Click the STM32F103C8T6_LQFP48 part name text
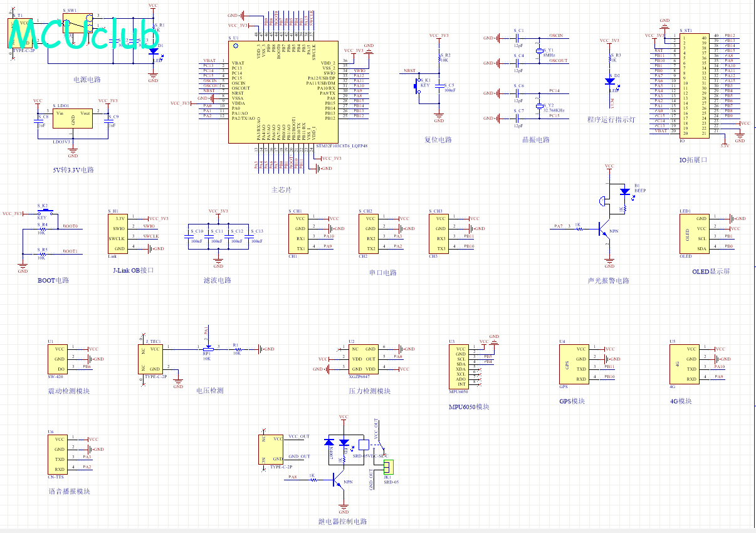 (342, 145)
